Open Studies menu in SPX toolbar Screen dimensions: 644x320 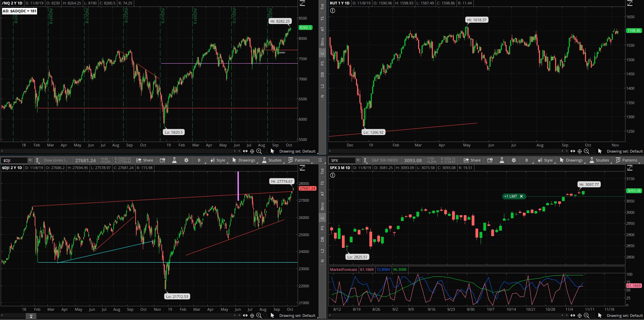[x=599, y=160]
